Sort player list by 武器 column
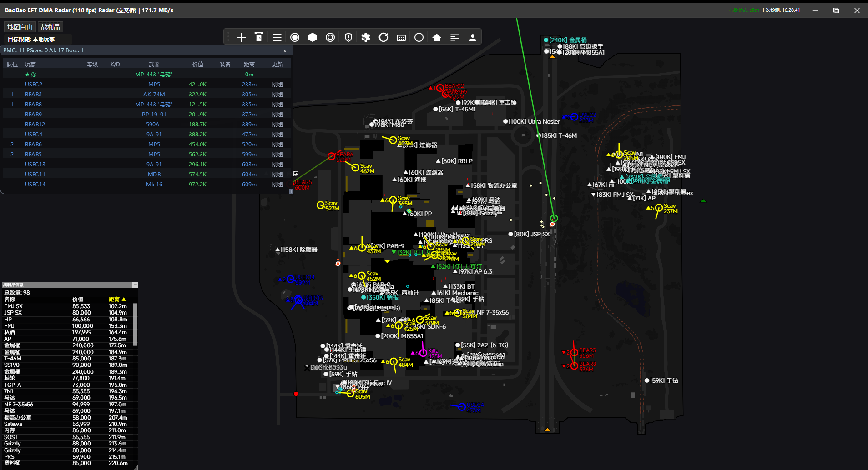 click(154, 65)
